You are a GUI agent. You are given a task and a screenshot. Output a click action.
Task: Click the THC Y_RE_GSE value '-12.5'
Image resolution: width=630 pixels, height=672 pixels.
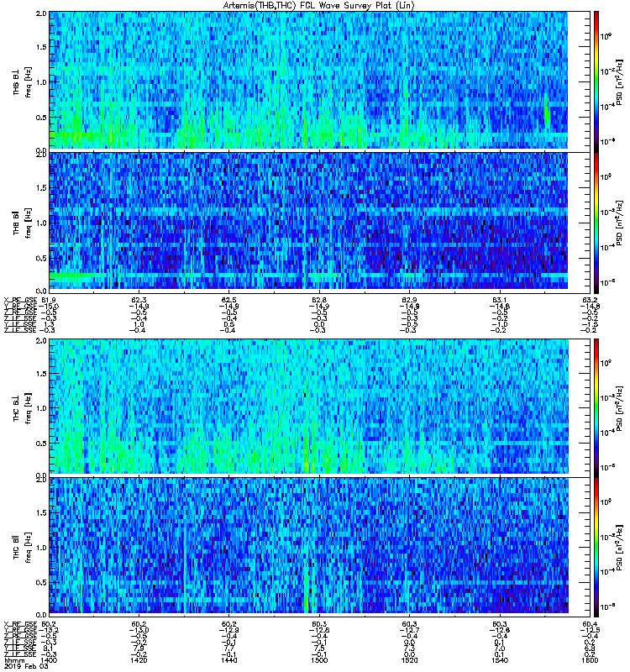coord(591,630)
